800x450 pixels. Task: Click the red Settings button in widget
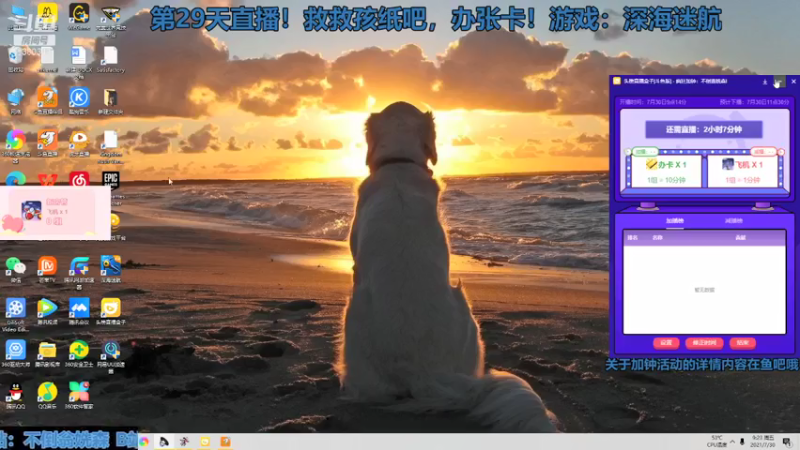pos(666,343)
